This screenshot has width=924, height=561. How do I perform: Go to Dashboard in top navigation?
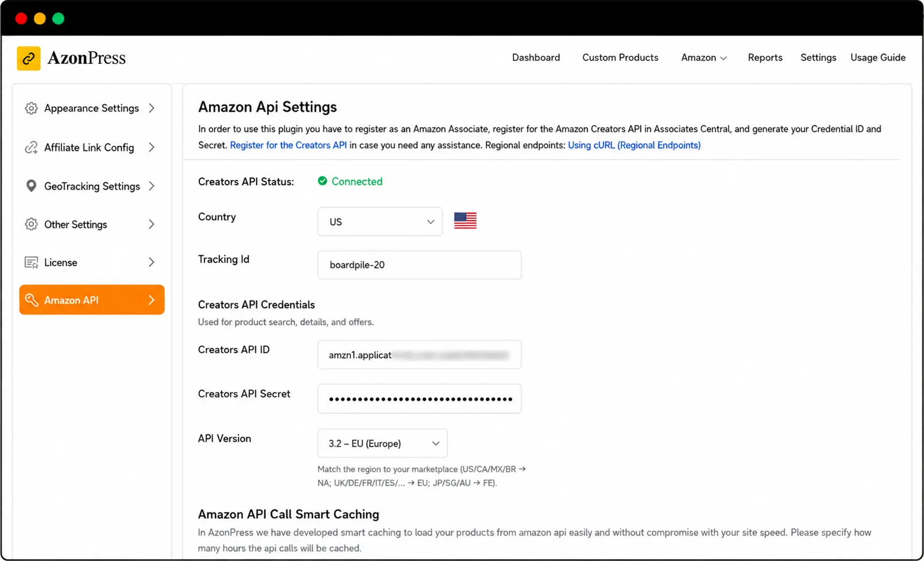tap(536, 57)
